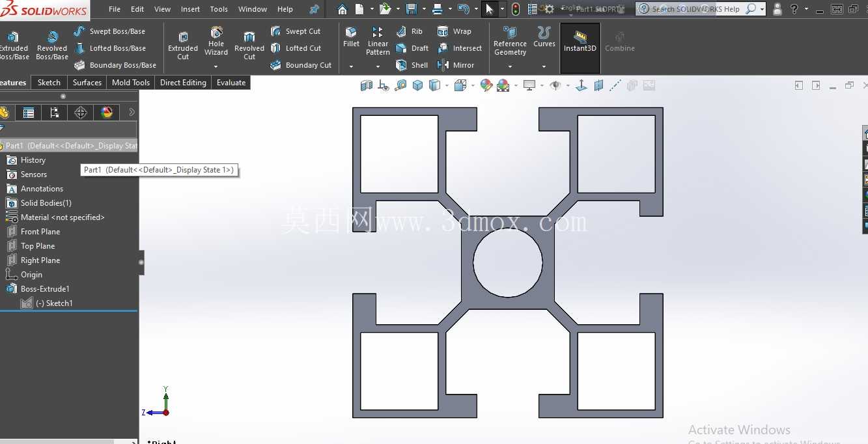Open the Insert menu
The height and width of the screenshot is (444, 868).
tap(190, 9)
